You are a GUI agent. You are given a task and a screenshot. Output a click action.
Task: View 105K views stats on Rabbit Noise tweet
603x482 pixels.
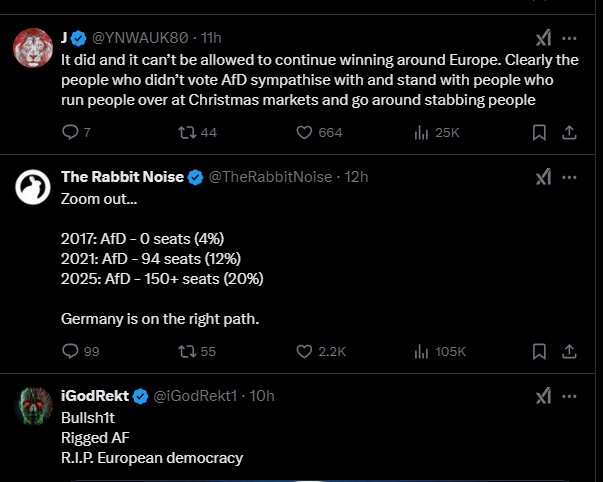pyautogui.click(x=421, y=351)
